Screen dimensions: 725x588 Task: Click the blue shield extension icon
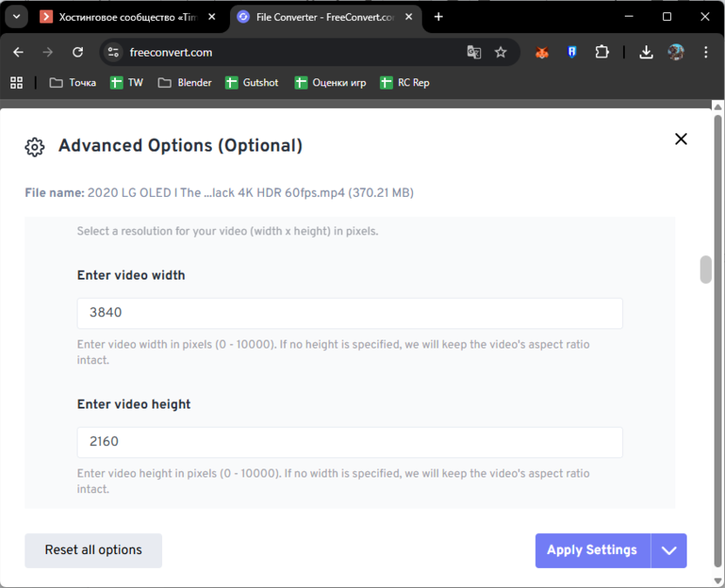(x=572, y=53)
